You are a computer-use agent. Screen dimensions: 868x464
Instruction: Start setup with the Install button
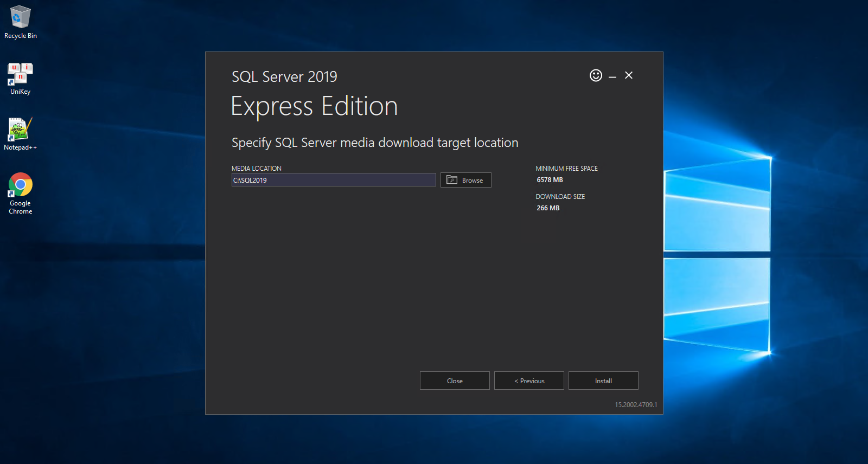603,381
